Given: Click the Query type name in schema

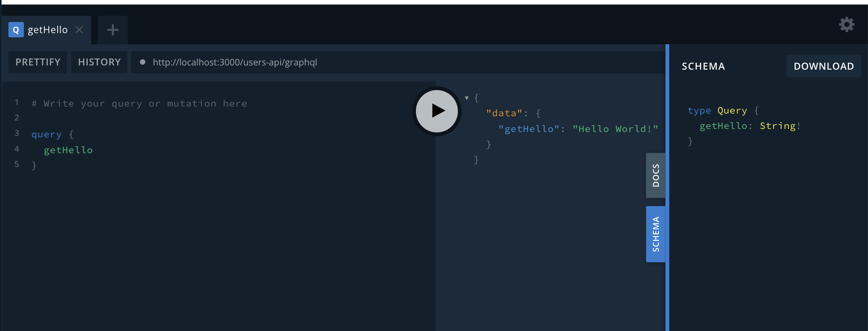Looking at the screenshot, I should click(732, 110).
